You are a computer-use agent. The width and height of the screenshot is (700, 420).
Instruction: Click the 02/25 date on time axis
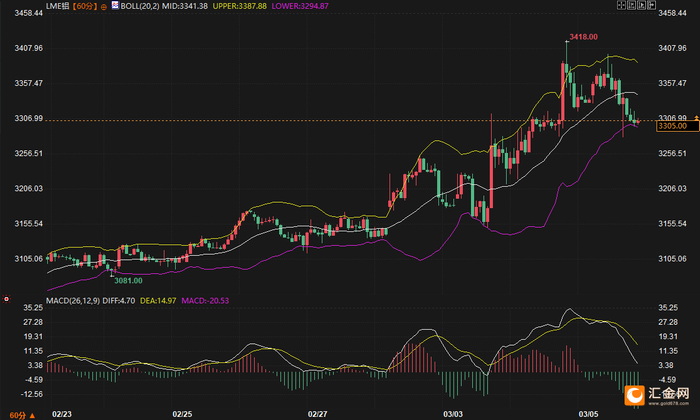point(182,414)
